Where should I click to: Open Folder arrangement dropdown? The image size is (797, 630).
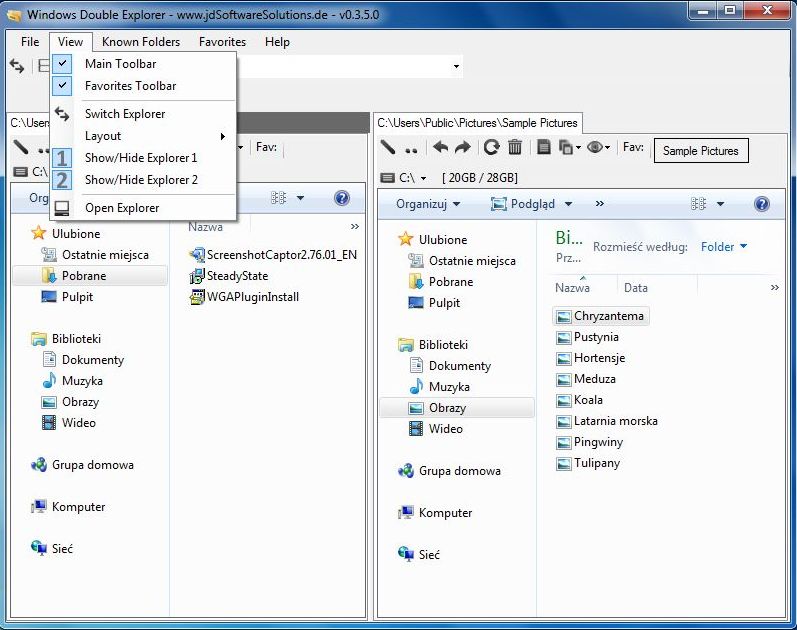point(724,247)
